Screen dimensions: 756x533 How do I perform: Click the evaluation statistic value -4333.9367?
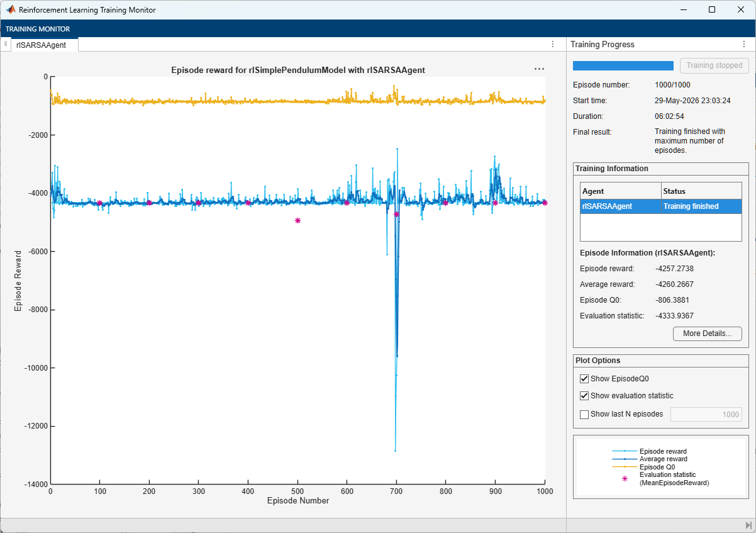pos(674,316)
